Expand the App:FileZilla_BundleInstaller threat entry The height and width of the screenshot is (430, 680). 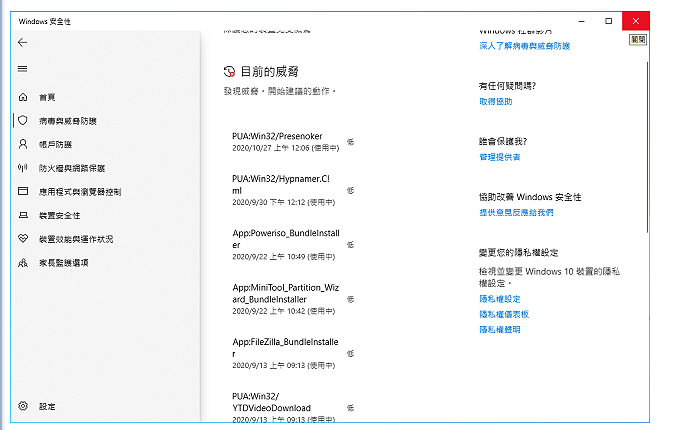[x=293, y=353]
